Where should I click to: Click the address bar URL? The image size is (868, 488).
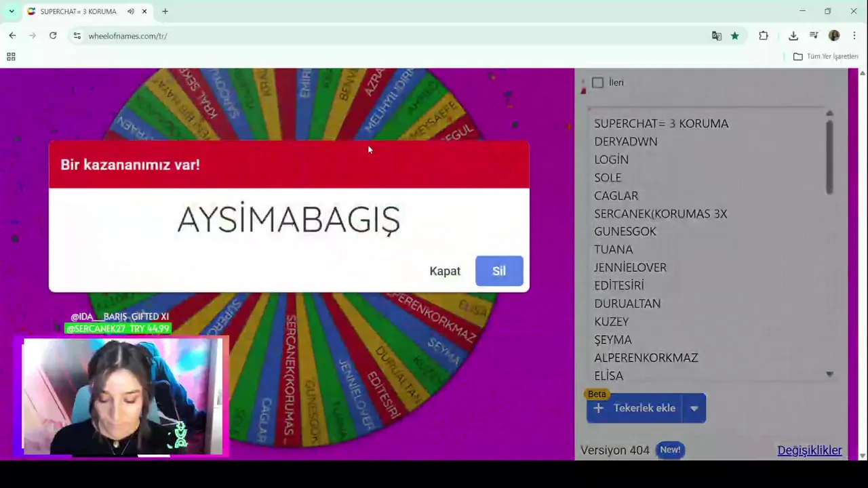click(127, 36)
